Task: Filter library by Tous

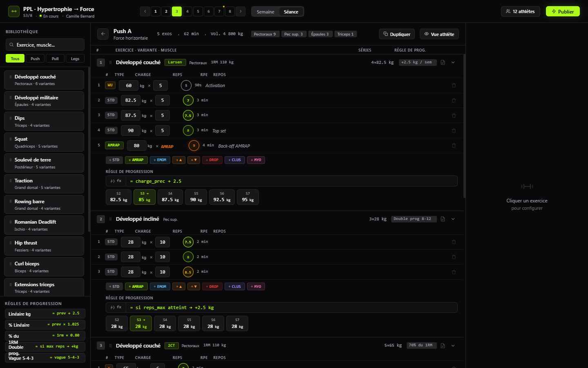Action: 15,58
